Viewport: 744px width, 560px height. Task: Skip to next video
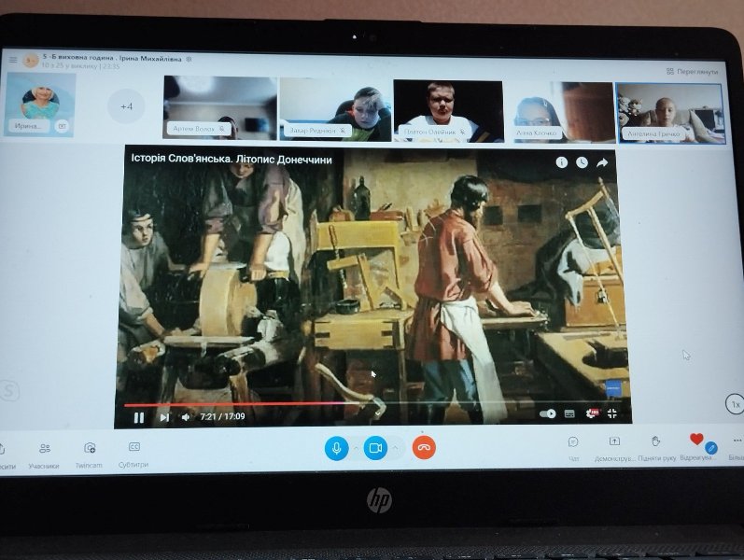(x=164, y=417)
